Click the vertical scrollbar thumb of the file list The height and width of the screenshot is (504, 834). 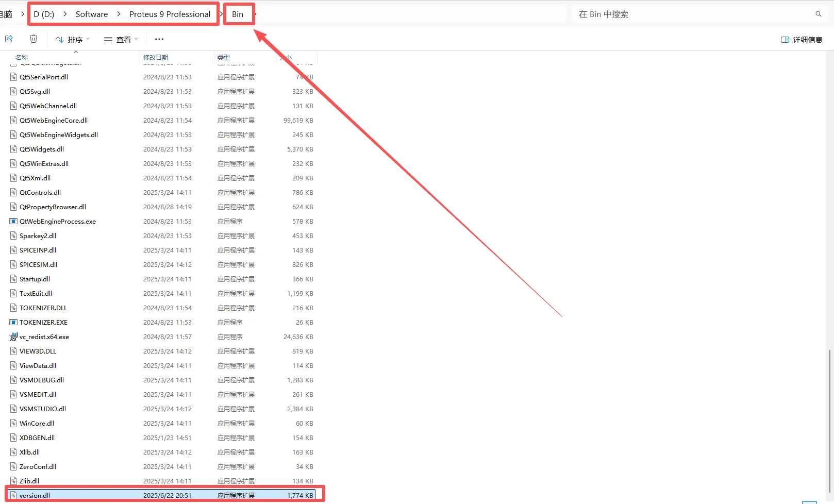829,421
